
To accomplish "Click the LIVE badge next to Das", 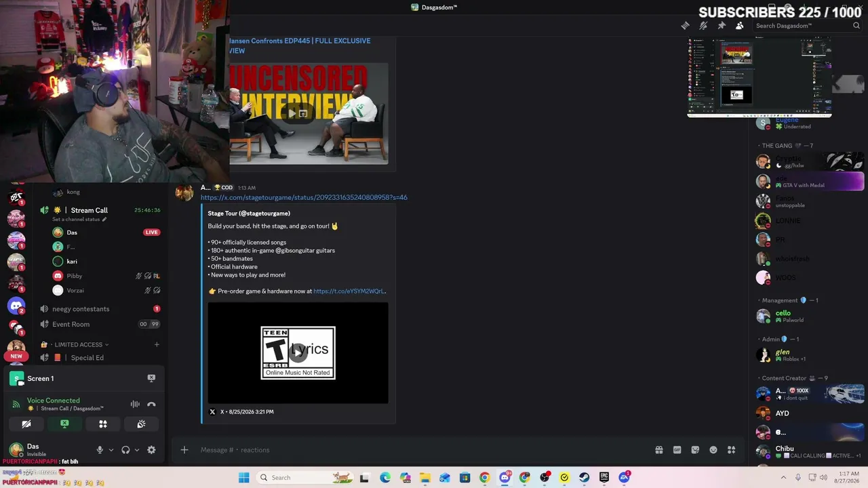I will tap(151, 232).
